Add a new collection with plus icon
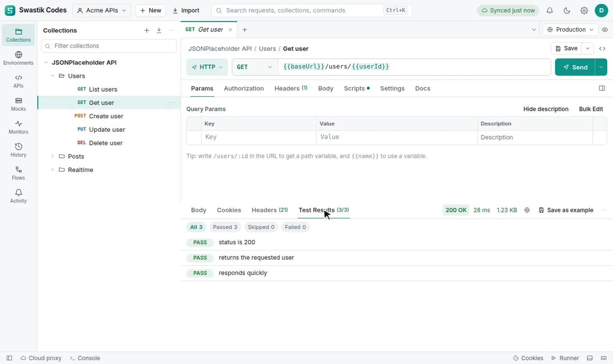This screenshot has width=613, height=364. point(147,30)
